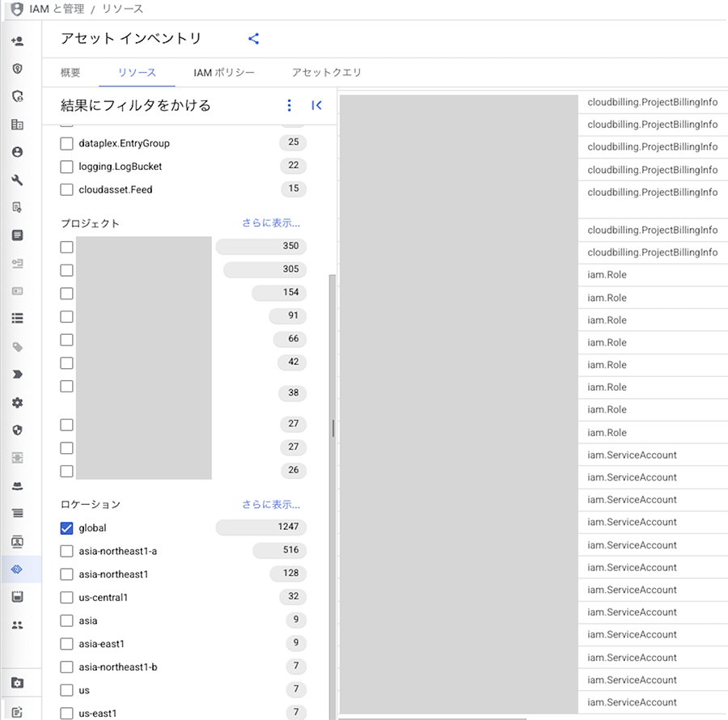Click the filter panel vertical scrollbar
This screenshot has height=720, width=728.
click(332, 429)
